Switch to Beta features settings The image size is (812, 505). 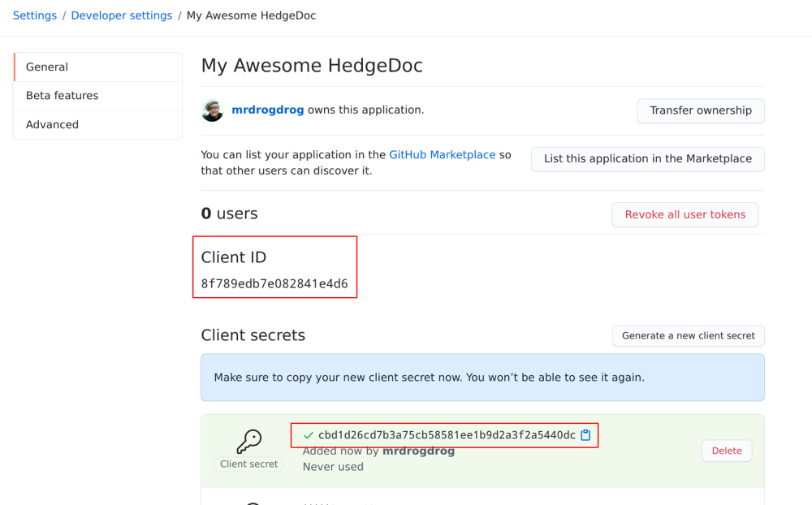(63, 95)
